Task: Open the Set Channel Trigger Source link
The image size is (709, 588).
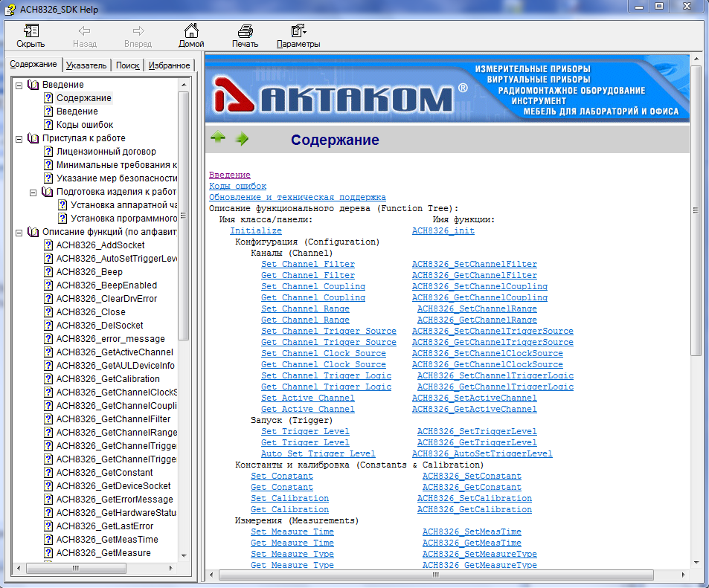Action: 328,332
